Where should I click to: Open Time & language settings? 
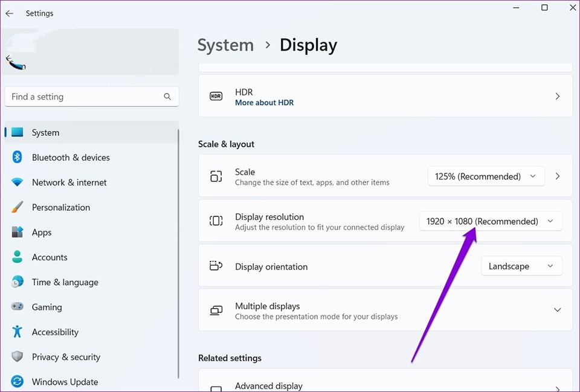[x=65, y=282]
